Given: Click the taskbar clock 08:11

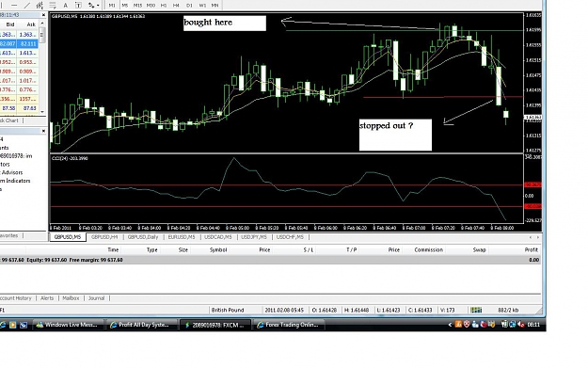Looking at the screenshot, I should pyautogui.click(x=533, y=325).
